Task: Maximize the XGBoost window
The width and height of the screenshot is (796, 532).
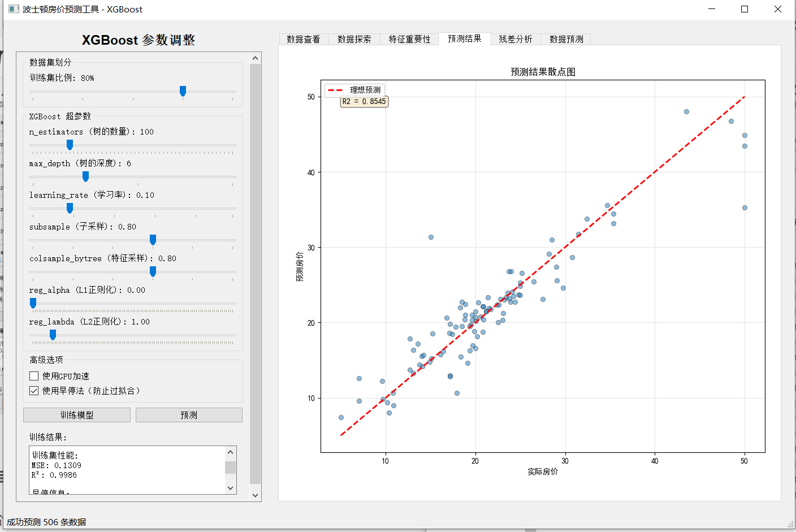Action: tap(745, 9)
